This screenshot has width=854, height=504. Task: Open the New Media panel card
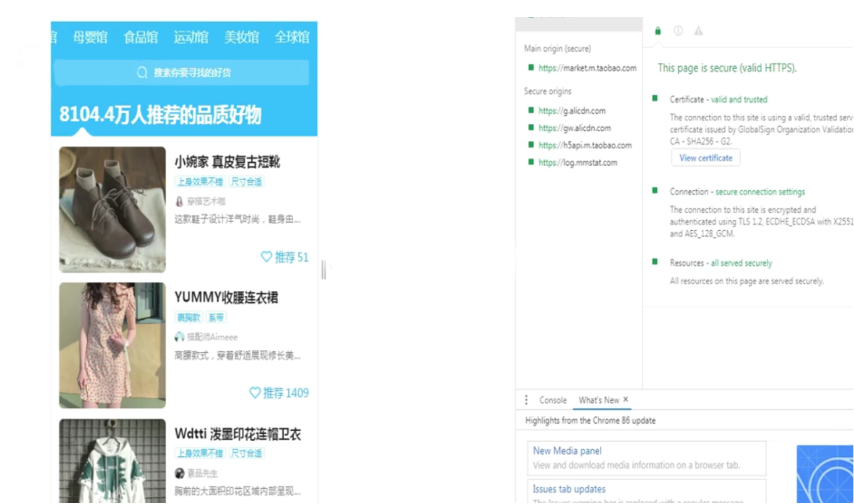(x=646, y=458)
